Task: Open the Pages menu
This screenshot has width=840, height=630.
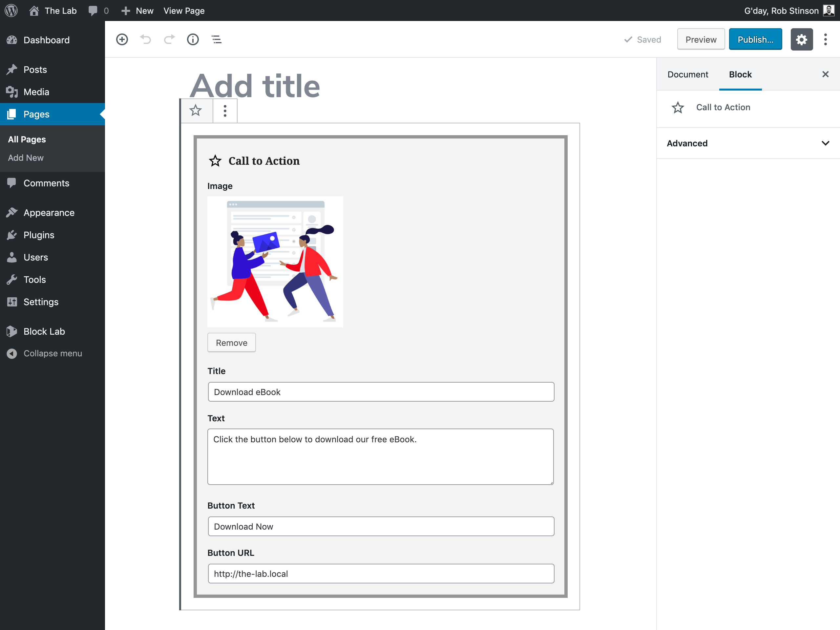Action: click(52, 114)
